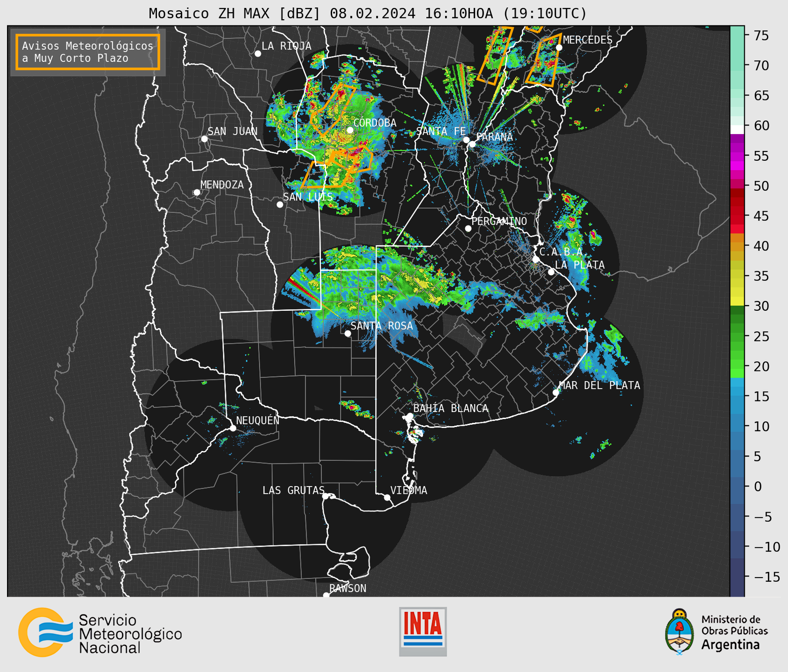Click the 60 label on the color scale
Screen dimensions: 788x672
(761, 126)
